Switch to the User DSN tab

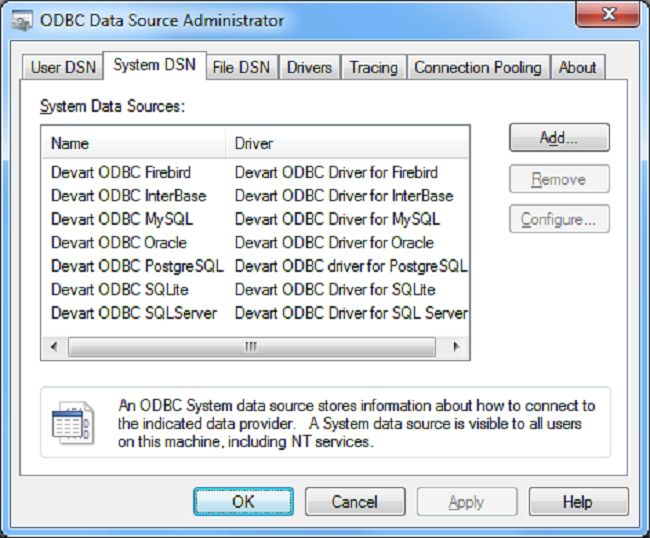pos(63,67)
